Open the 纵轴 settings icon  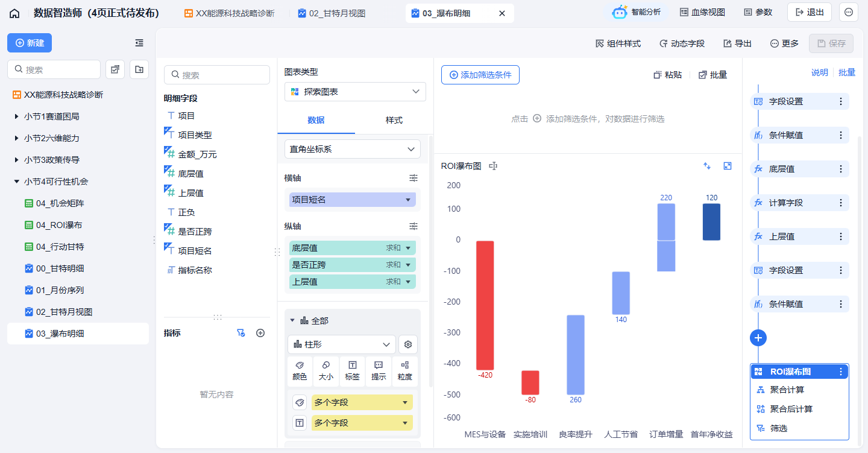coord(414,226)
